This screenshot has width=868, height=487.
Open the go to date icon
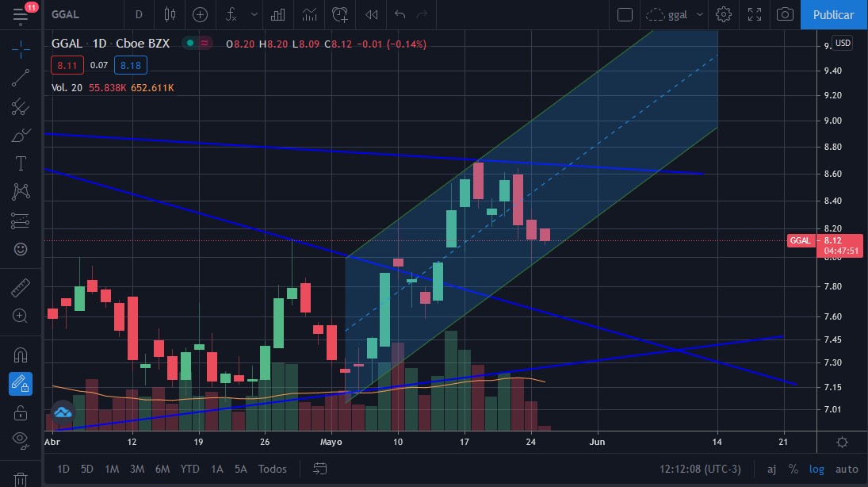tap(320, 470)
